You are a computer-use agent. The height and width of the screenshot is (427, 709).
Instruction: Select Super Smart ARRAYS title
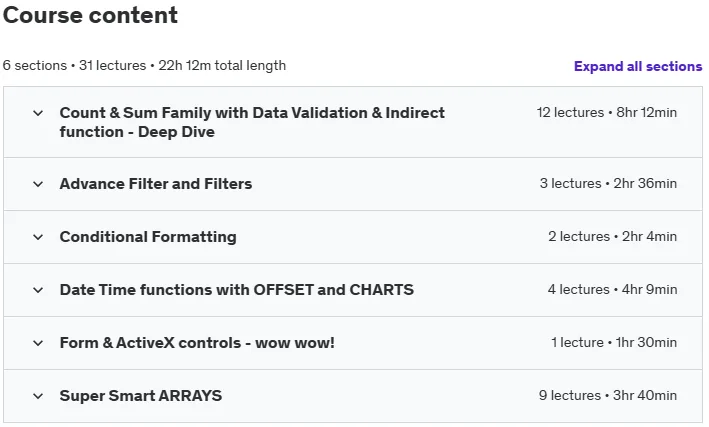pyautogui.click(x=141, y=396)
